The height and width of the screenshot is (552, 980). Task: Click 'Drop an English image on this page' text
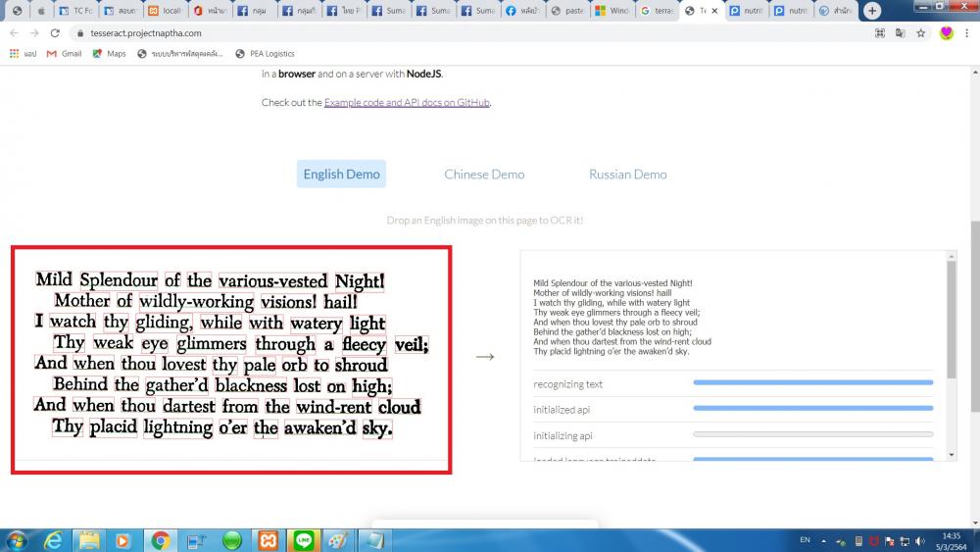click(x=484, y=220)
